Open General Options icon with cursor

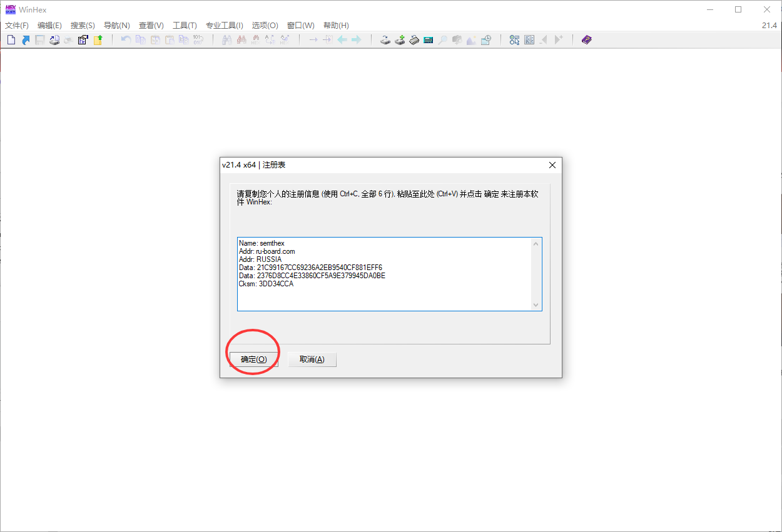click(514, 40)
